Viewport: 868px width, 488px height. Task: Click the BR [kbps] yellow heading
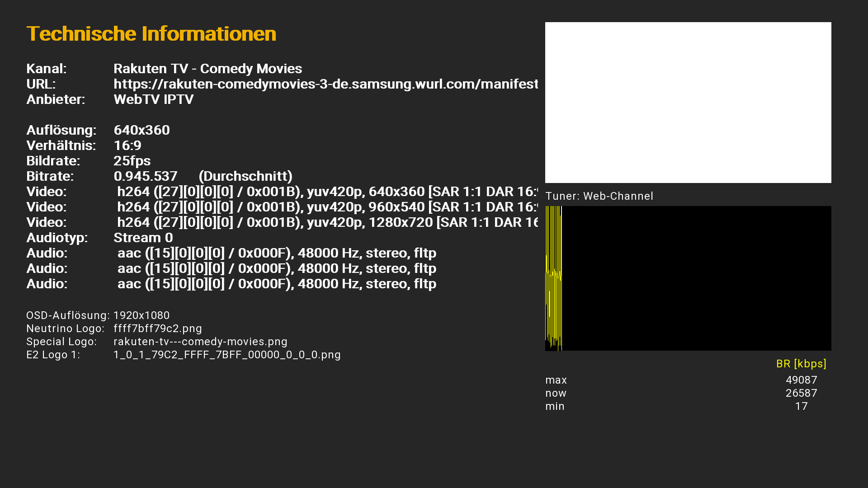[x=801, y=364]
